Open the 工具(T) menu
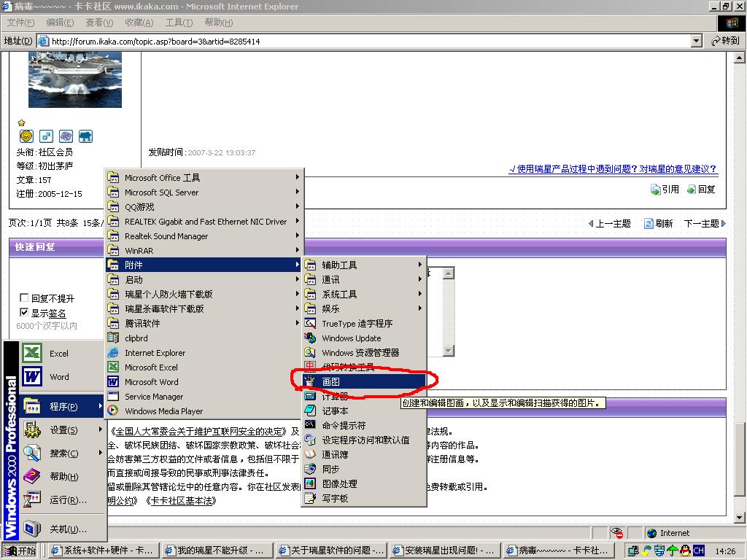 point(179,23)
